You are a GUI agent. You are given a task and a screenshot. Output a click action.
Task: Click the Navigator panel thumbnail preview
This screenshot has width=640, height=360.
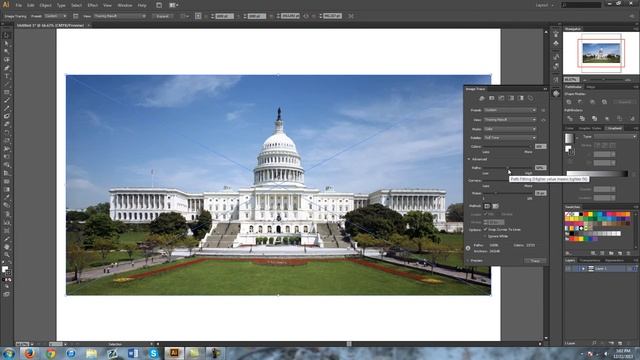point(601,53)
